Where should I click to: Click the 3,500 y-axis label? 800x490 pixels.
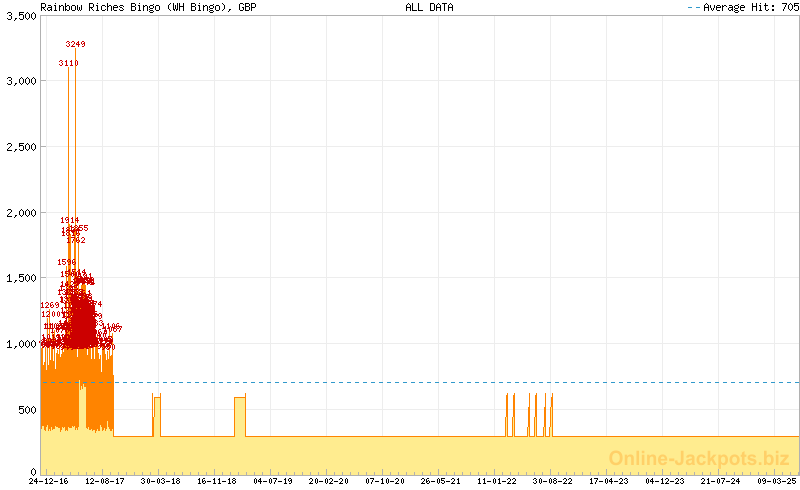coord(21,16)
